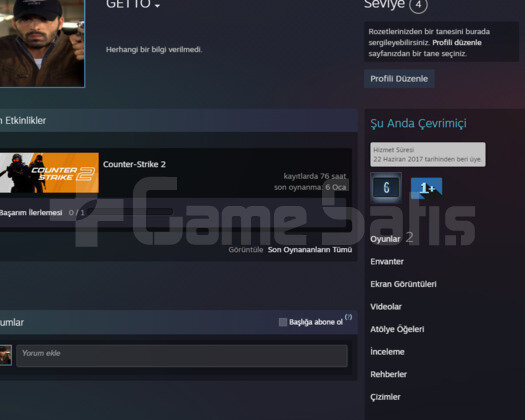Focus the Yorum ekle comment field
This screenshot has width=525, height=420.
[x=182, y=356]
